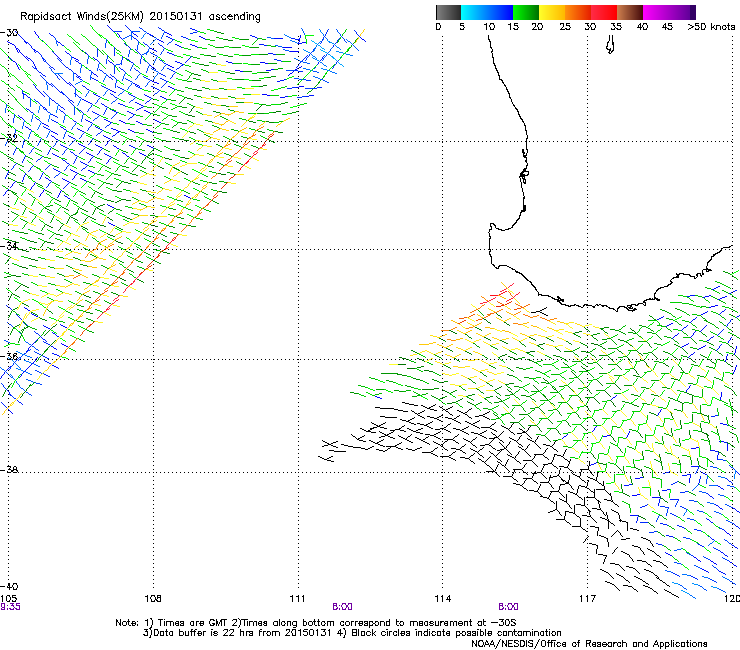Click the '117' longitude label
This screenshot has width=740, height=650.
tap(588, 599)
